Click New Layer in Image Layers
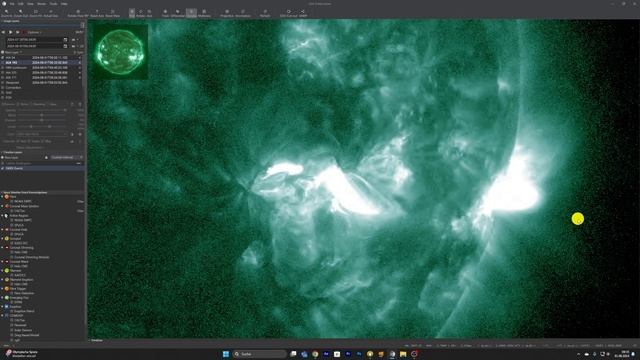Screen dimensions: 640x360 pyautogui.click(x=11, y=52)
